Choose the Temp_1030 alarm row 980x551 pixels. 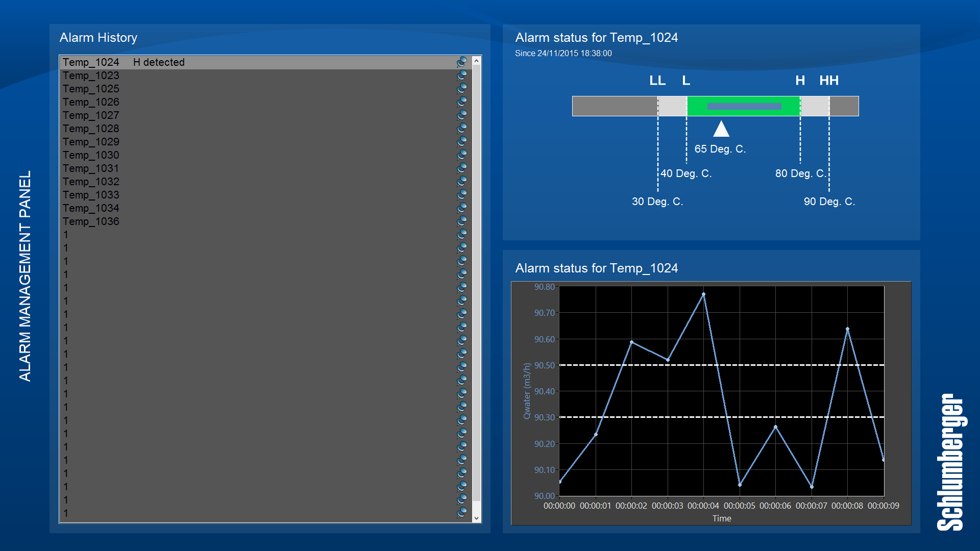(x=265, y=155)
